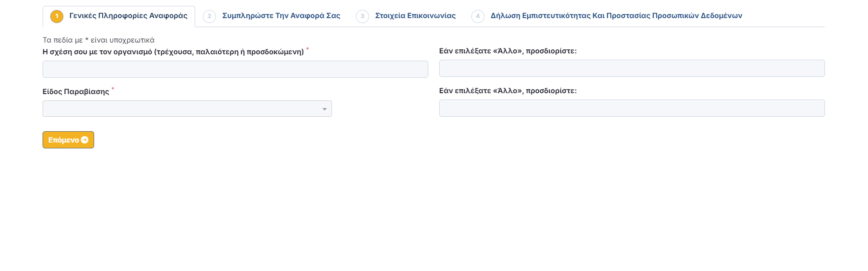
Task: Click the Η σχέση σου με τον οργανισμό label
Action: [173, 52]
